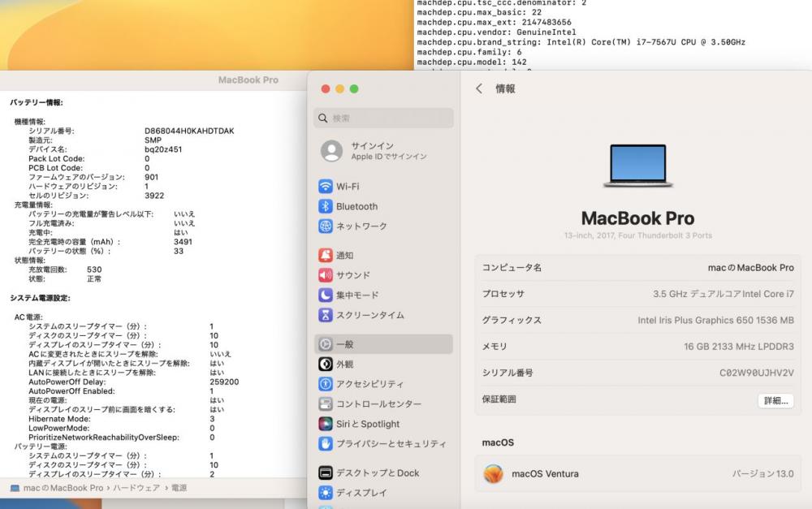This screenshot has width=812, height=509.
Task: Click the red close button of System Settings
Action: (326, 89)
